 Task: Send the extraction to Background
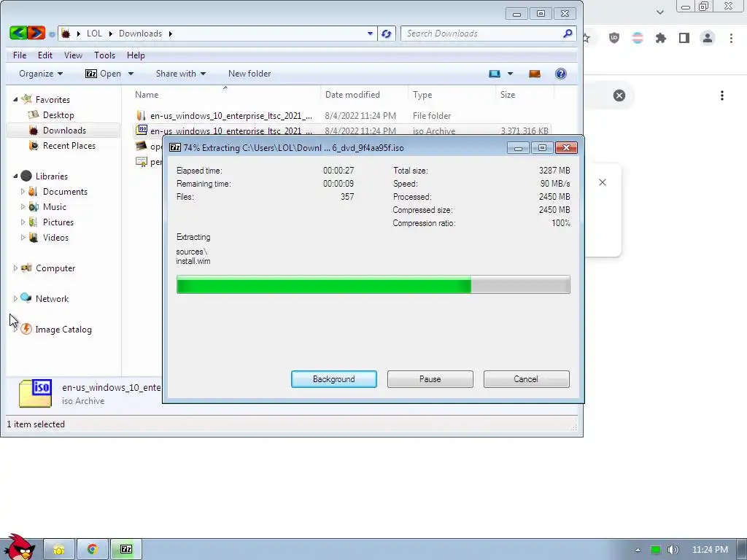point(333,379)
